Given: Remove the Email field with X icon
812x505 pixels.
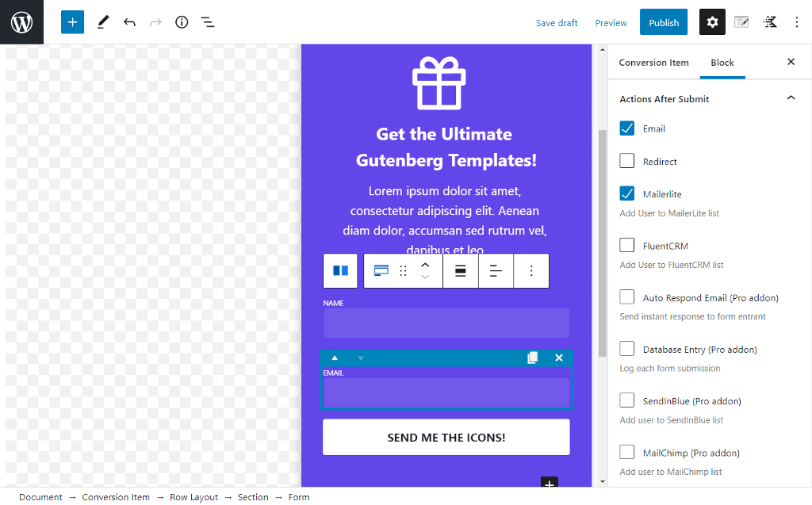Looking at the screenshot, I should (559, 358).
